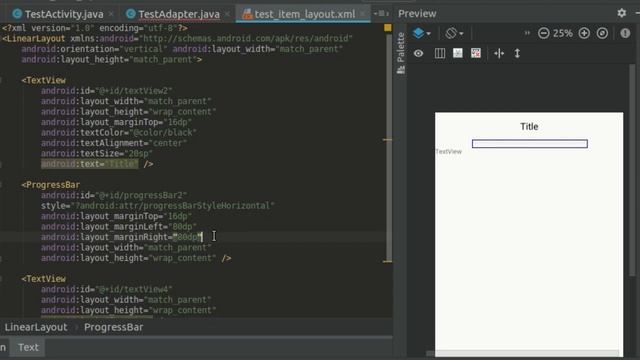Close the TestActivity.java tab

tap(111, 14)
